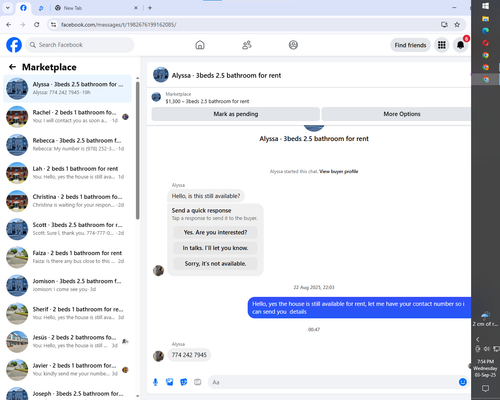This screenshot has width=500, height=400.
Task: Click the 'Hello, is this still available?' message
Action: (206, 196)
